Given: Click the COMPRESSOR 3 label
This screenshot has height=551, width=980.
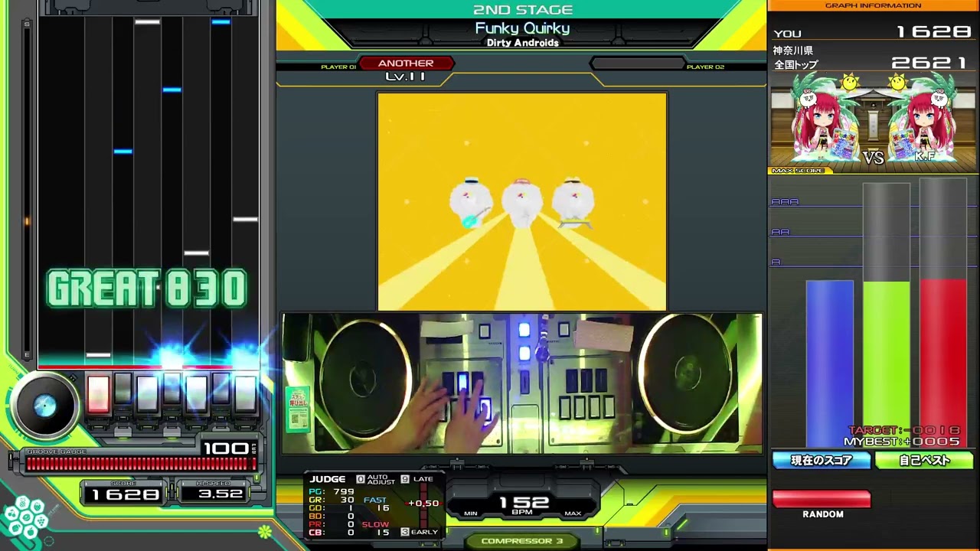Looking at the screenshot, I should click(522, 541).
